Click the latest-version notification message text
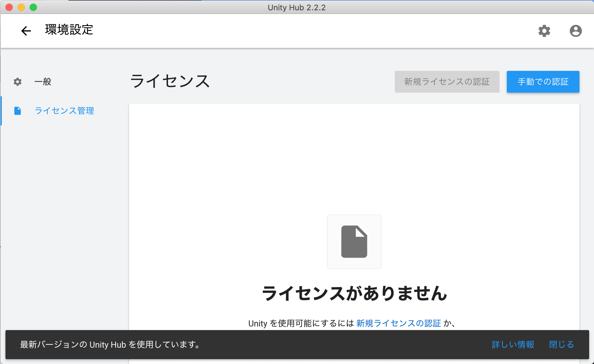594x364 pixels. (x=110, y=345)
